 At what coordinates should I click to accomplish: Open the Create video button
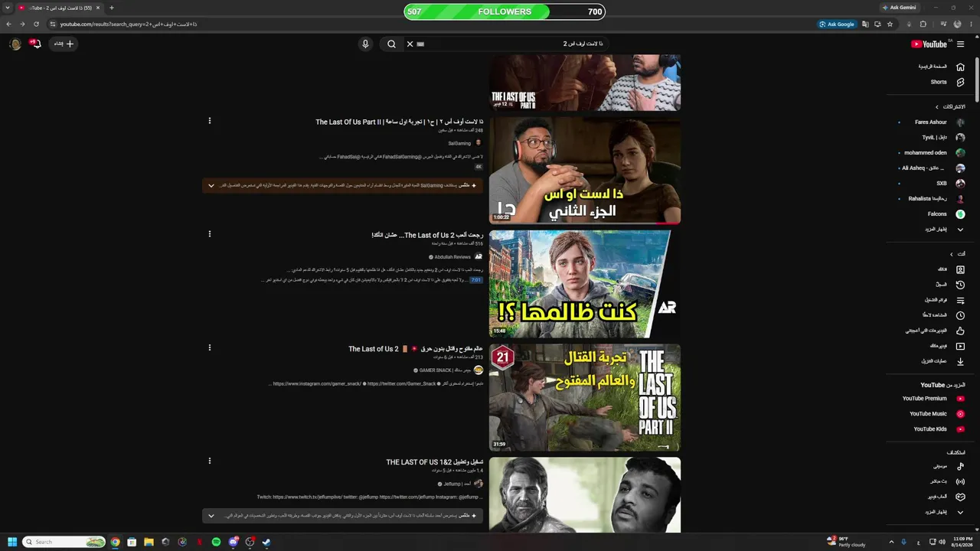click(x=64, y=44)
